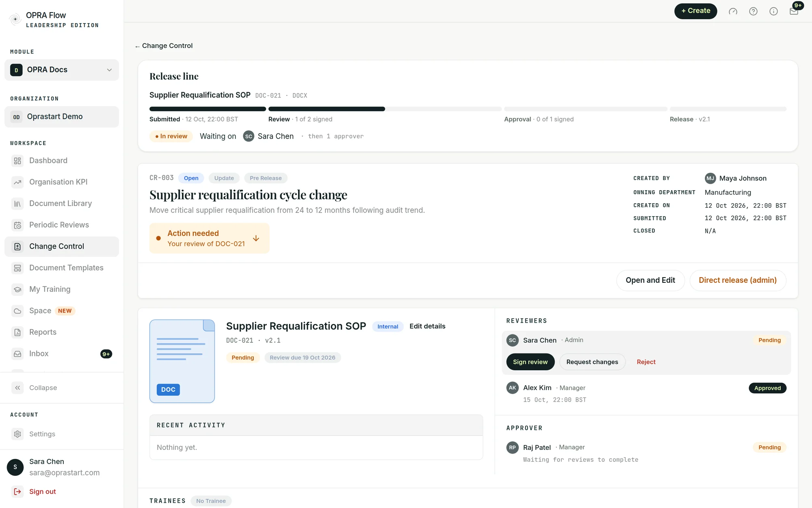Click the Settings gear icon
Screen dimensions: 812x508
pyautogui.click(x=17, y=434)
